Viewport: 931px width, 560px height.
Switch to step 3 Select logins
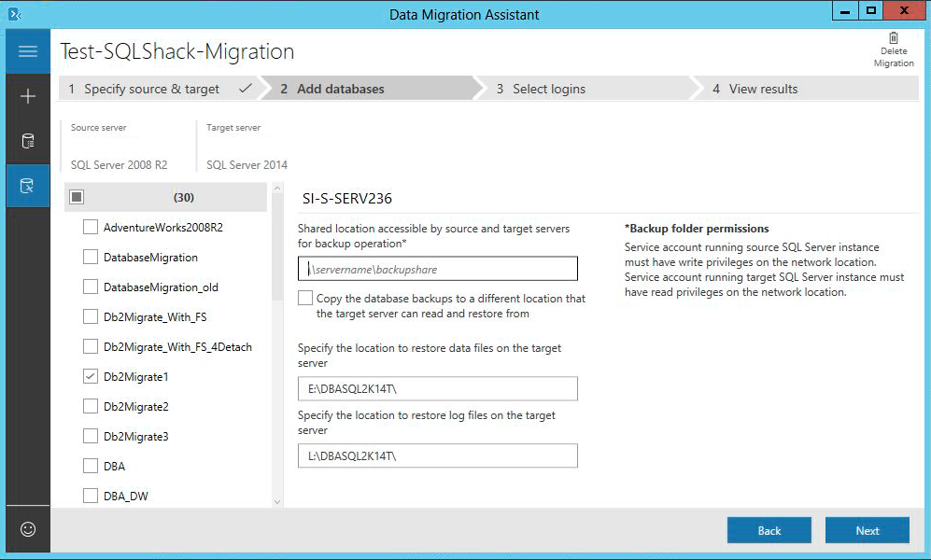[x=549, y=90]
